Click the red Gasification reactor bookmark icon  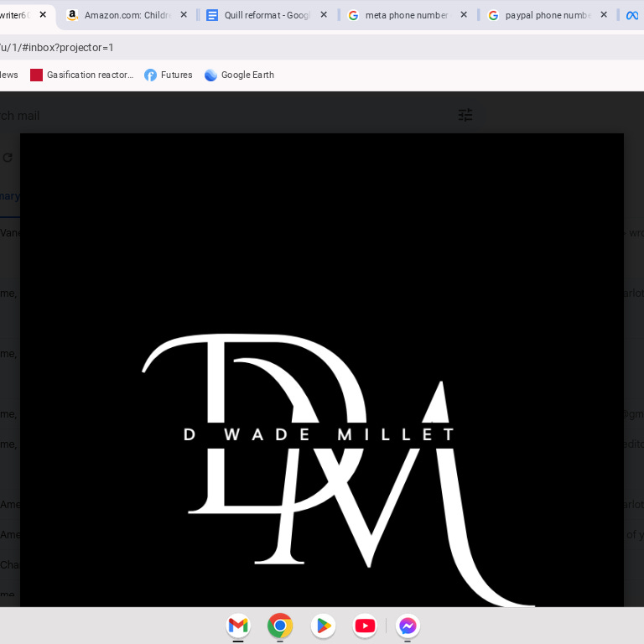37,75
